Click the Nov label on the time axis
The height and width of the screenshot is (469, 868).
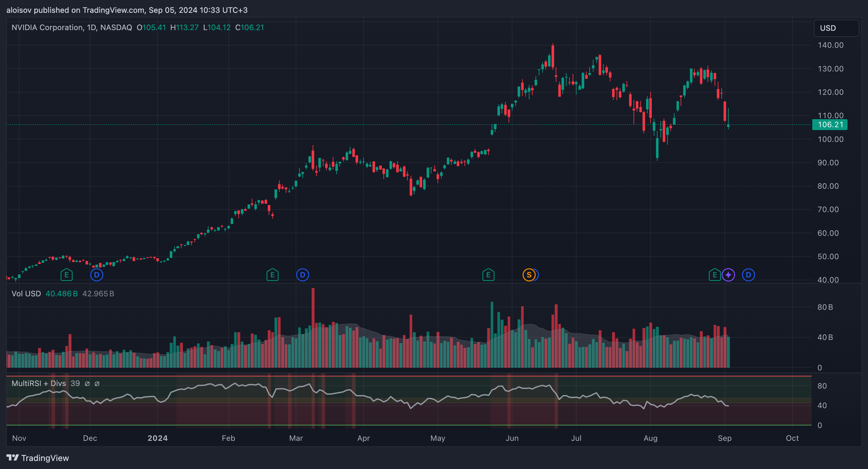click(x=19, y=438)
